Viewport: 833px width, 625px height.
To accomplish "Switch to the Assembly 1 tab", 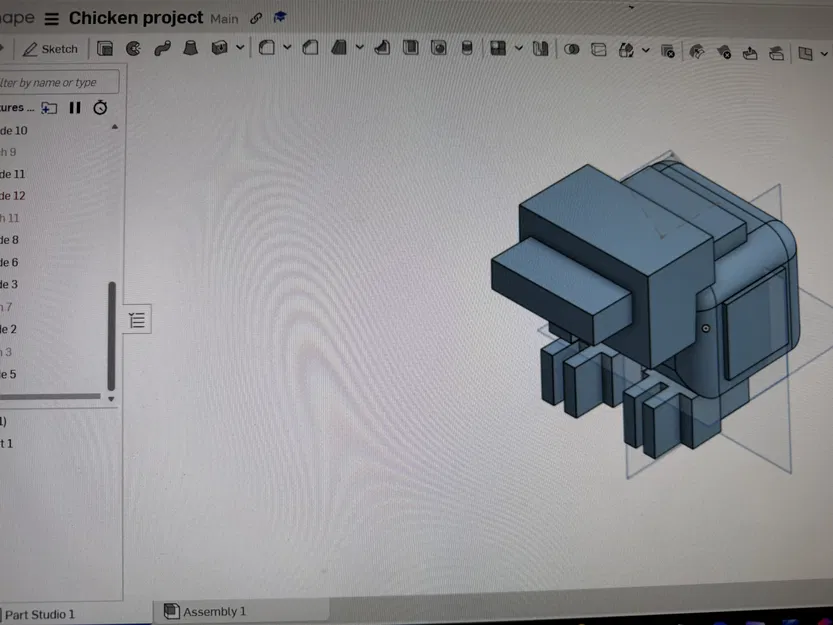I will pyautogui.click(x=213, y=610).
